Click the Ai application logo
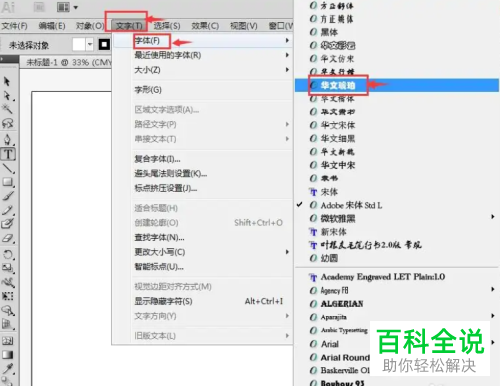The height and width of the screenshot is (386, 500). 8,7
